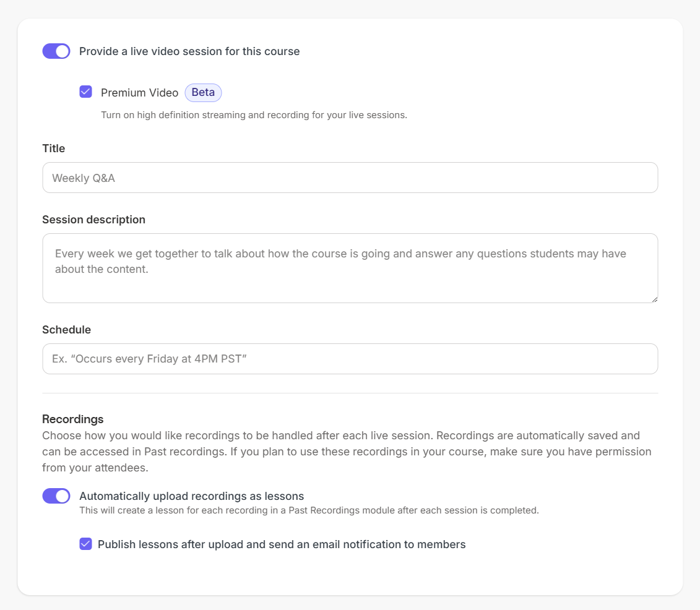This screenshot has width=700, height=610.
Task: Click the Schedule input field
Action: pos(350,359)
